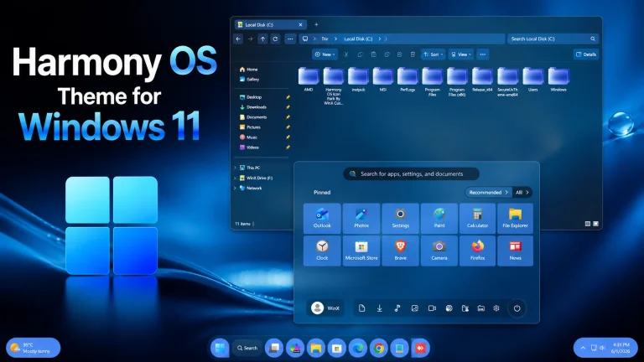Launch Paint from pinned apps
This screenshot has height=362, width=644.
[x=439, y=218]
